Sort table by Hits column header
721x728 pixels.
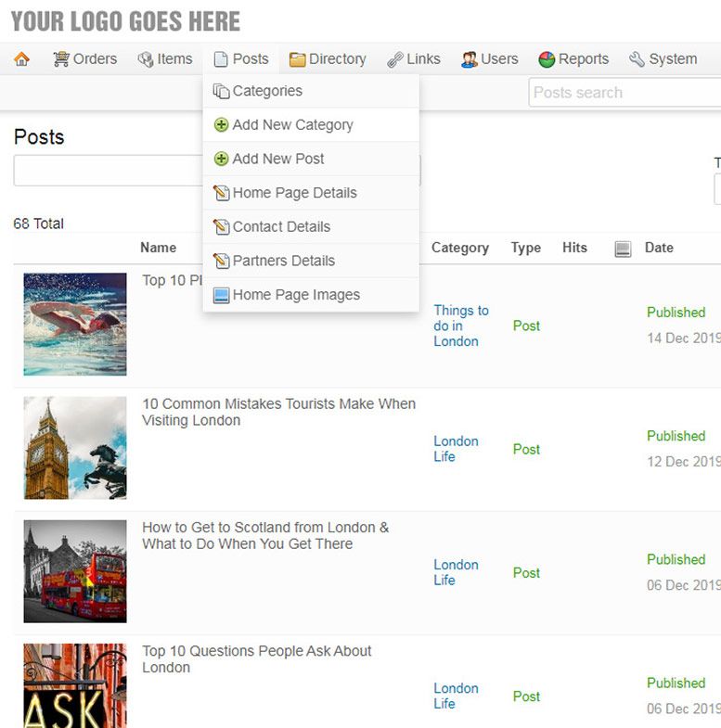coord(574,248)
